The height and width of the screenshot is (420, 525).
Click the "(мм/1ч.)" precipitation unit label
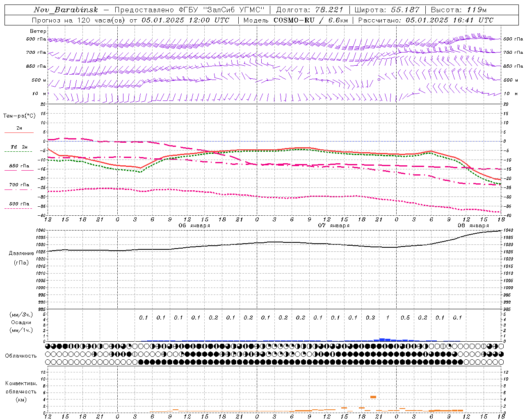(x=21, y=330)
